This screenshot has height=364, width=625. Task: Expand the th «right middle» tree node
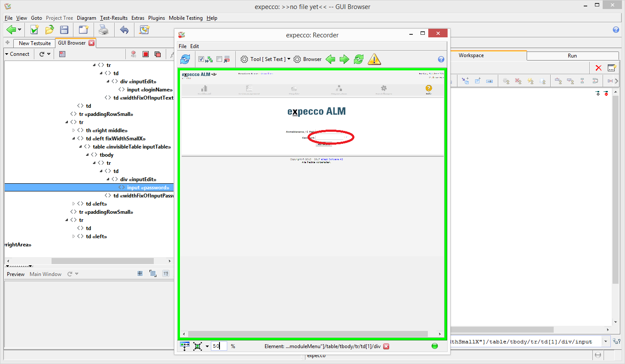pos(73,130)
